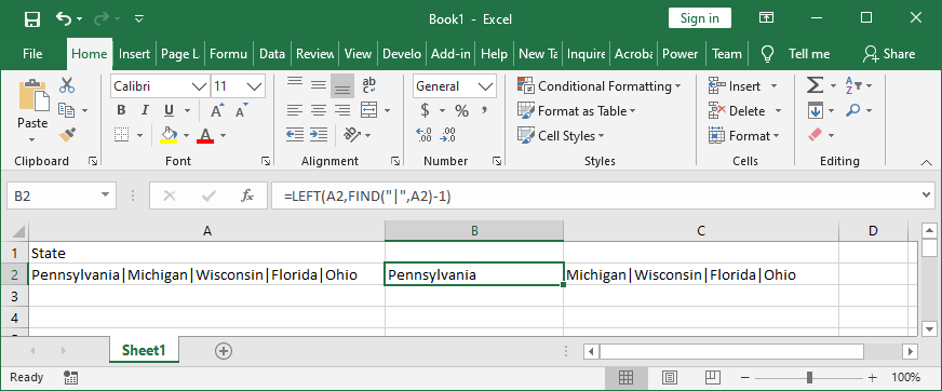Viewport: 942px width, 391px height.
Task: Click the Decrease Decimal icon
Action: click(x=448, y=135)
